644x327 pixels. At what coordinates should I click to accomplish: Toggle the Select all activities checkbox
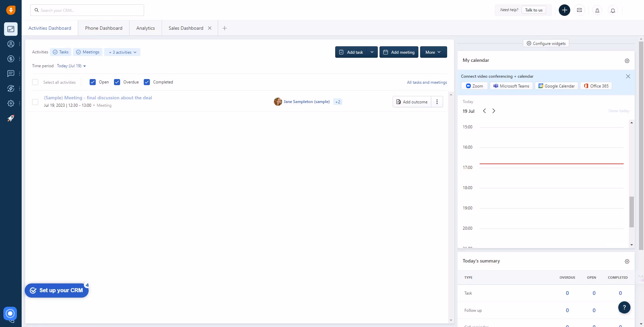pyautogui.click(x=35, y=82)
